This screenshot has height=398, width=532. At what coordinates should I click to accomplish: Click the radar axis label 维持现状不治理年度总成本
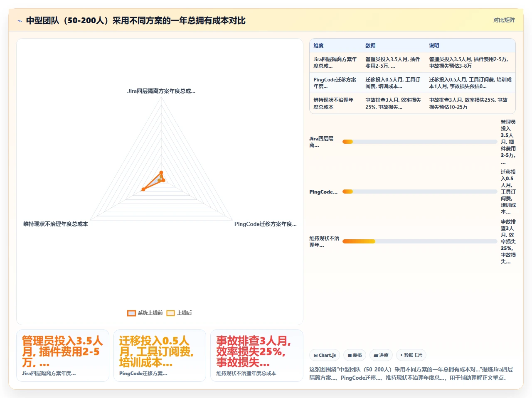(56, 224)
